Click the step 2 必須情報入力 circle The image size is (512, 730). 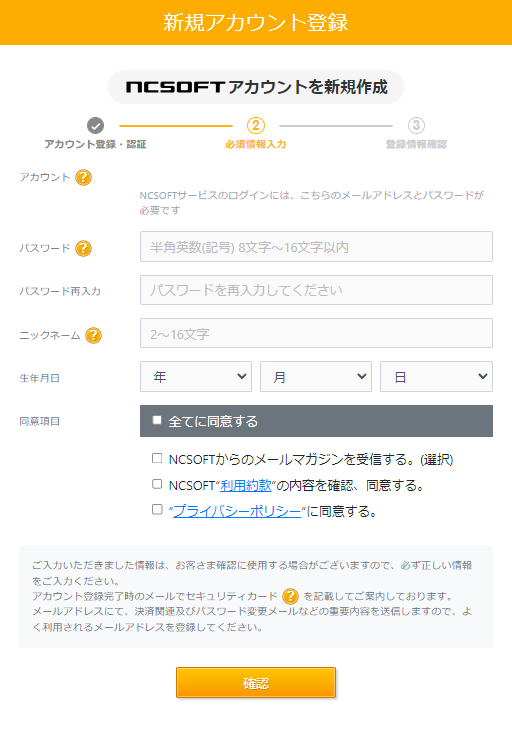click(256, 125)
